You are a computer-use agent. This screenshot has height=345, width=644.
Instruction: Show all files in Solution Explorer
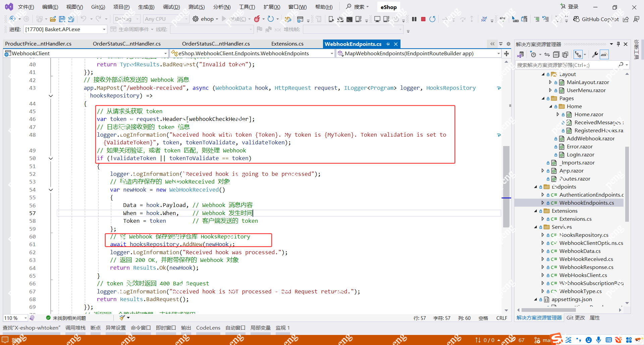[565, 54]
